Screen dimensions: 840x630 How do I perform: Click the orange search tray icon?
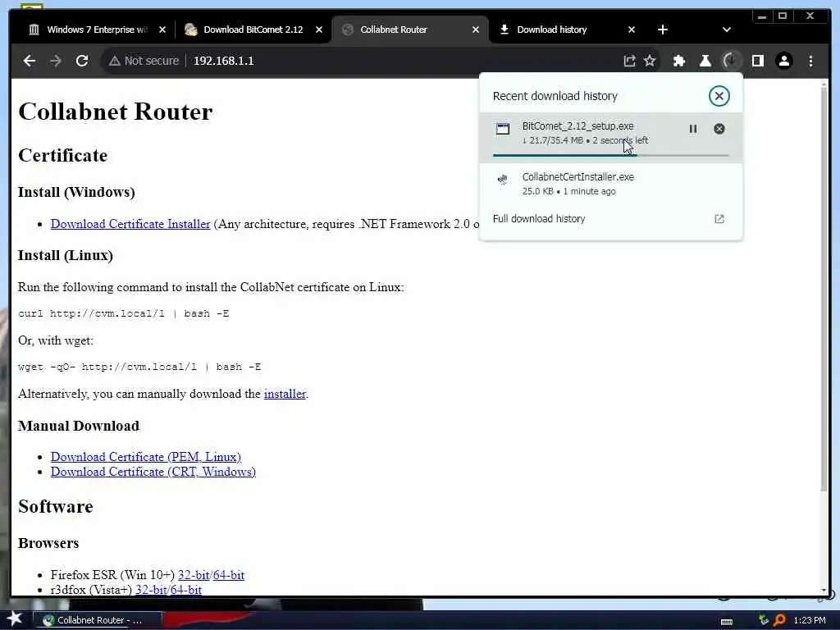click(779, 620)
